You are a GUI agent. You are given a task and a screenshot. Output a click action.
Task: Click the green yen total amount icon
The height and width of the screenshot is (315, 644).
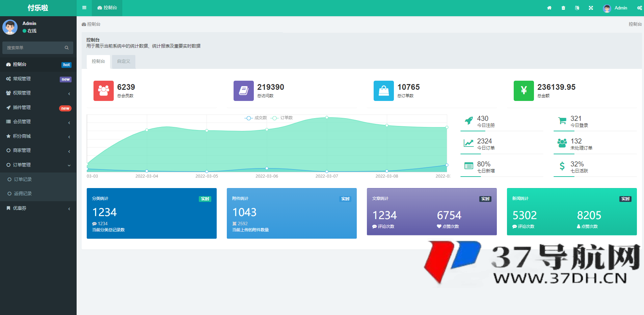click(524, 90)
